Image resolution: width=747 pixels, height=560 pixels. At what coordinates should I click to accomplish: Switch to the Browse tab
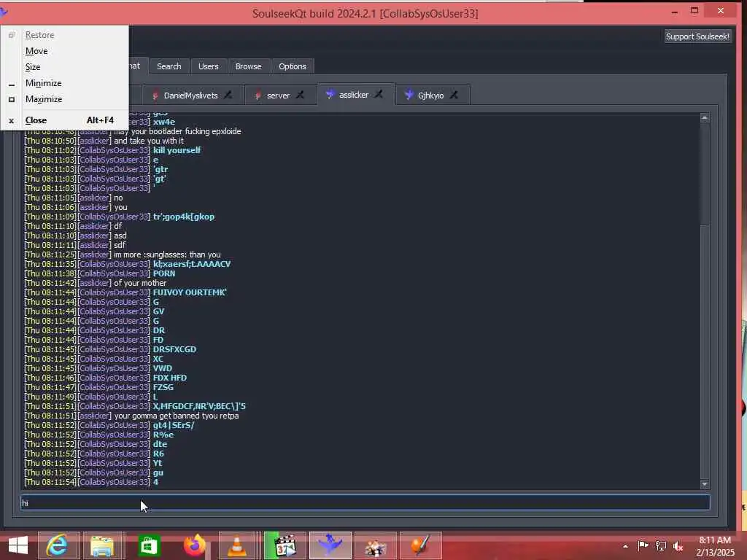248,66
